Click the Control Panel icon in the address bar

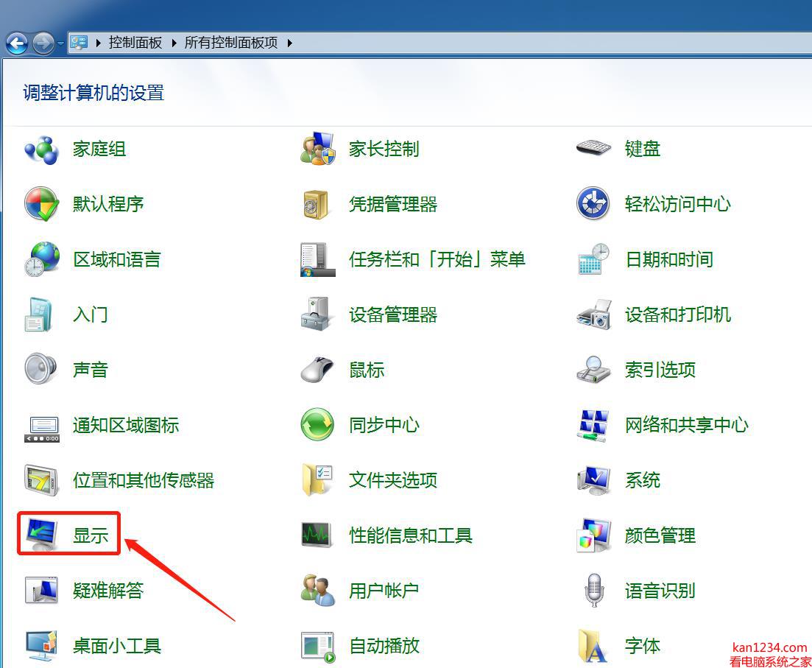point(78,43)
